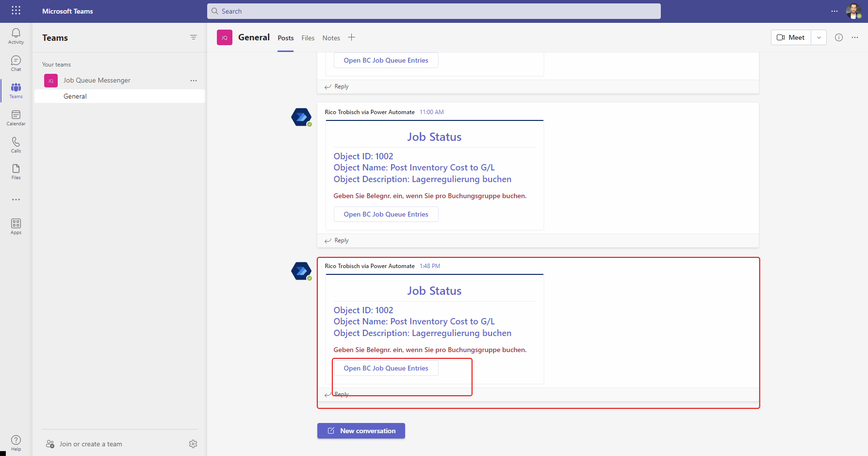Switch to the Notes tab
868x456 pixels.
click(331, 38)
